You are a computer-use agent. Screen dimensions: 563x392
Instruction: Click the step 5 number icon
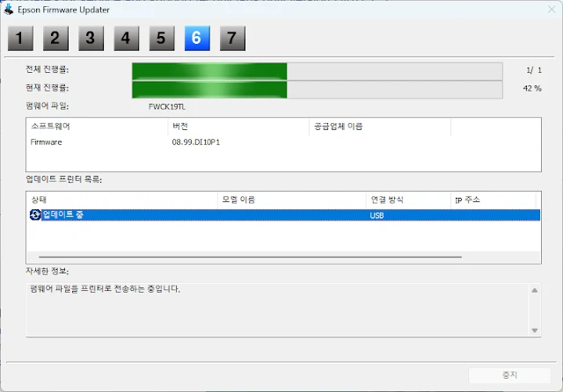161,38
